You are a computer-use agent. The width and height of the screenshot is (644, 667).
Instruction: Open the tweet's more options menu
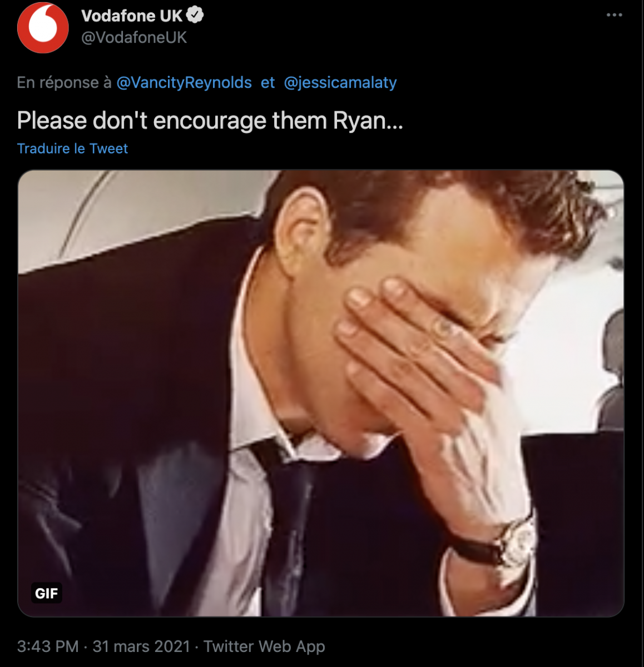[614, 15]
